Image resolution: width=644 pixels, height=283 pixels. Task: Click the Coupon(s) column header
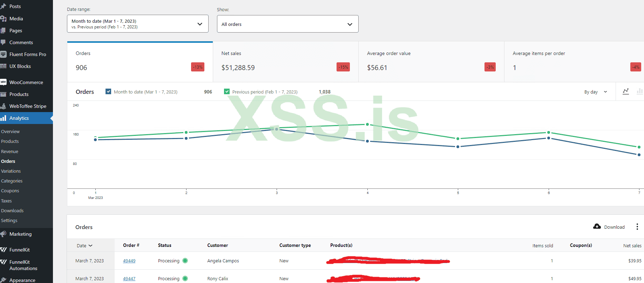point(581,245)
